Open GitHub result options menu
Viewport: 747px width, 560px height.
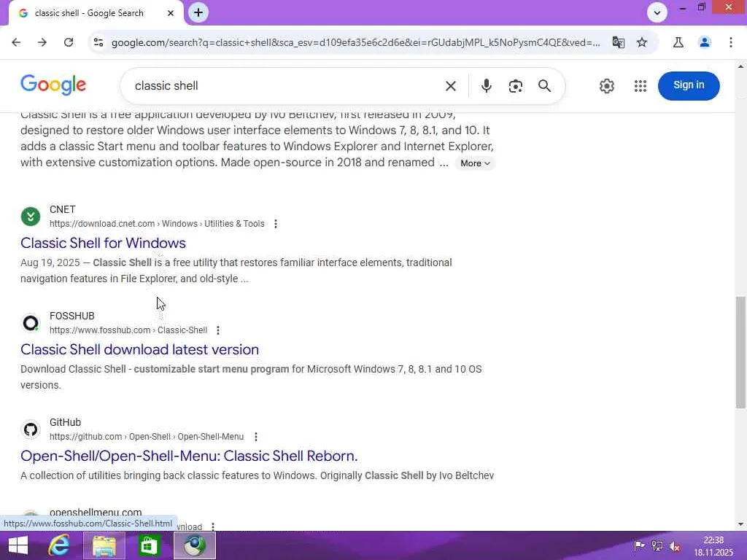click(x=256, y=437)
